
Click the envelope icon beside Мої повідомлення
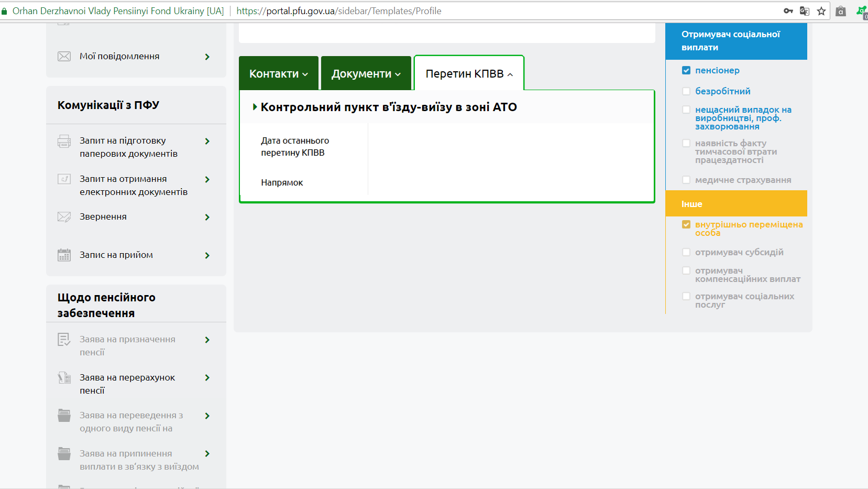[64, 57]
